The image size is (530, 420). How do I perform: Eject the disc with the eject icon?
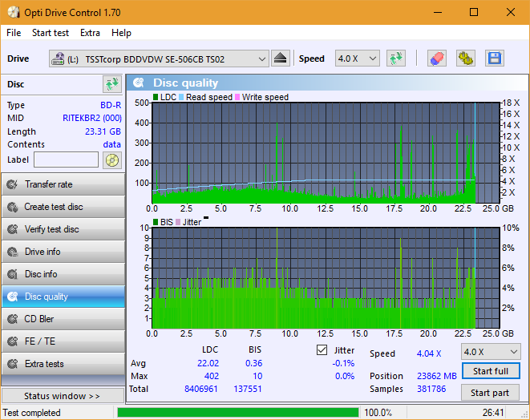pyautogui.click(x=280, y=59)
